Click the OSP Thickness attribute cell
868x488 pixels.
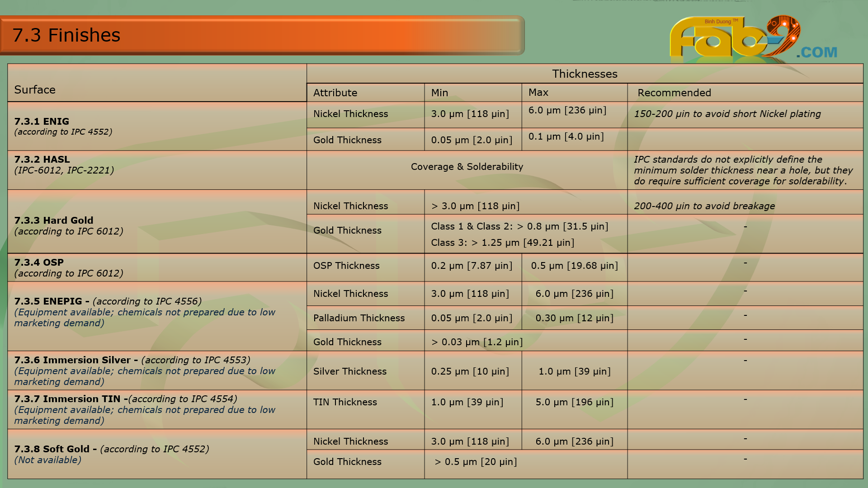[346, 266]
